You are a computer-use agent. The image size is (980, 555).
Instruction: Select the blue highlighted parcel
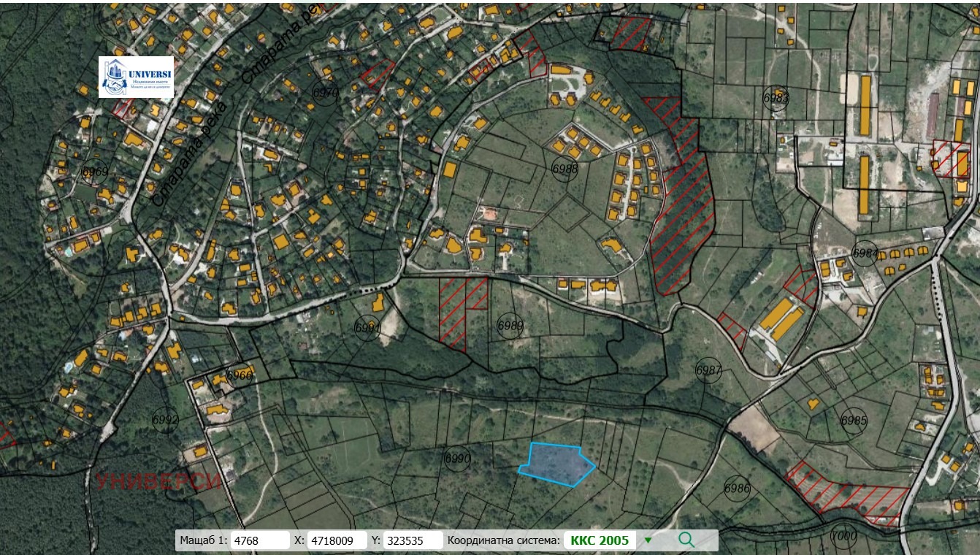[x=556, y=463]
